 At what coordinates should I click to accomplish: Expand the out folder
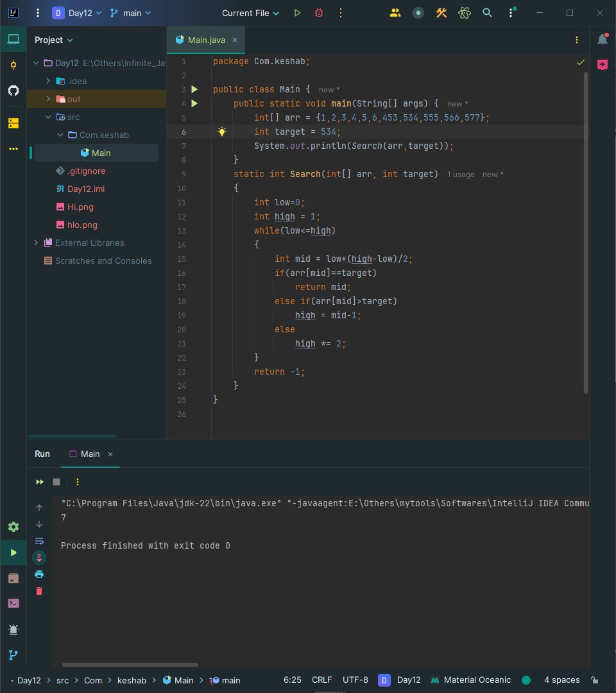tap(47, 99)
